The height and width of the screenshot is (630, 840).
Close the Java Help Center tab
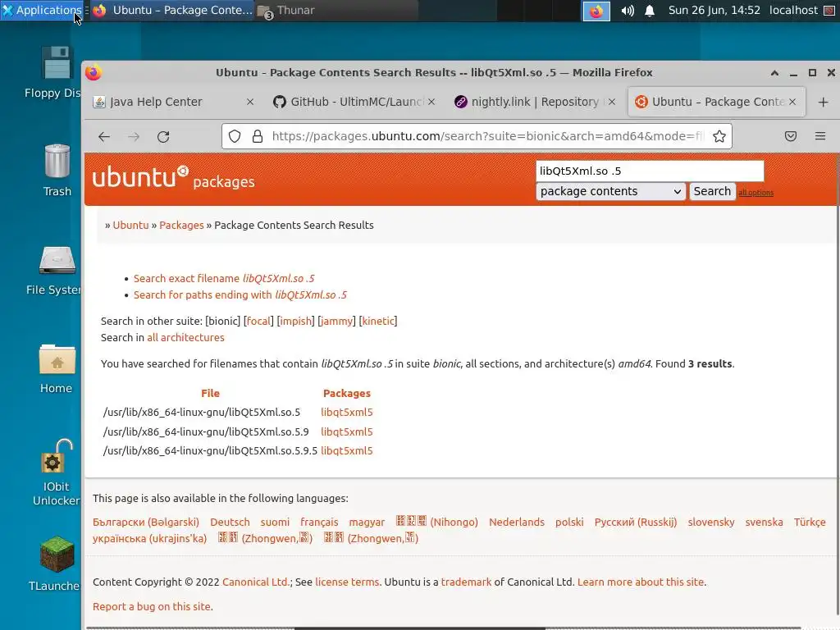[x=250, y=102]
